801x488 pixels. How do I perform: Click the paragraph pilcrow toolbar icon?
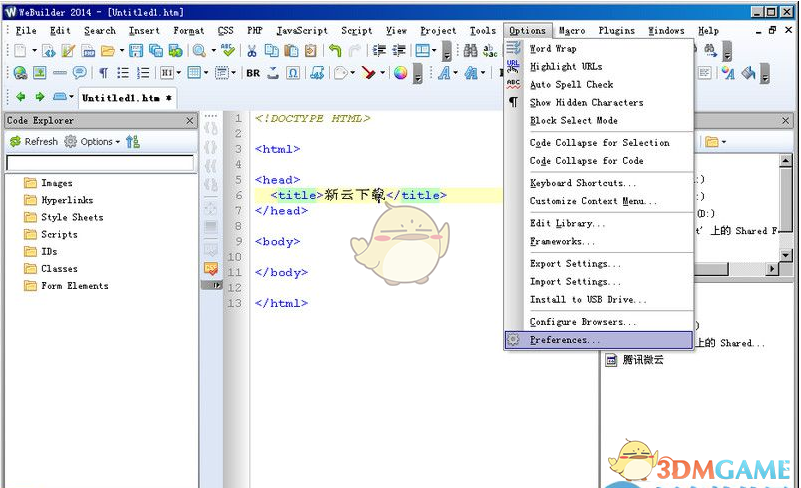tap(103, 73)
